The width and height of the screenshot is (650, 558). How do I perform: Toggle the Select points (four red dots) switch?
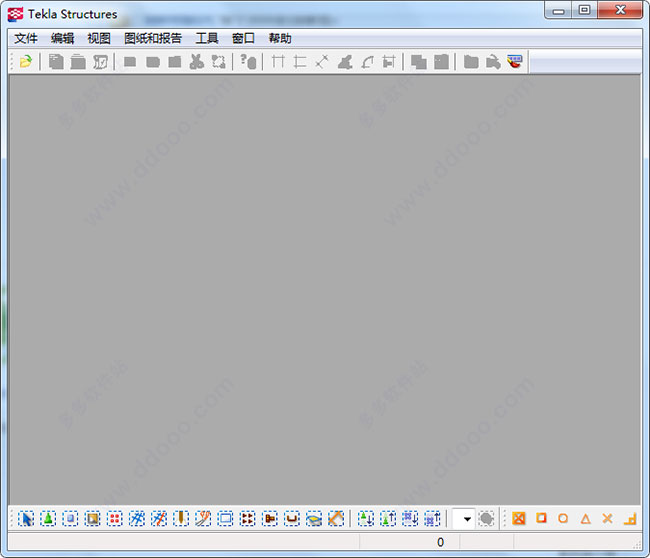[x=115, y=519]
